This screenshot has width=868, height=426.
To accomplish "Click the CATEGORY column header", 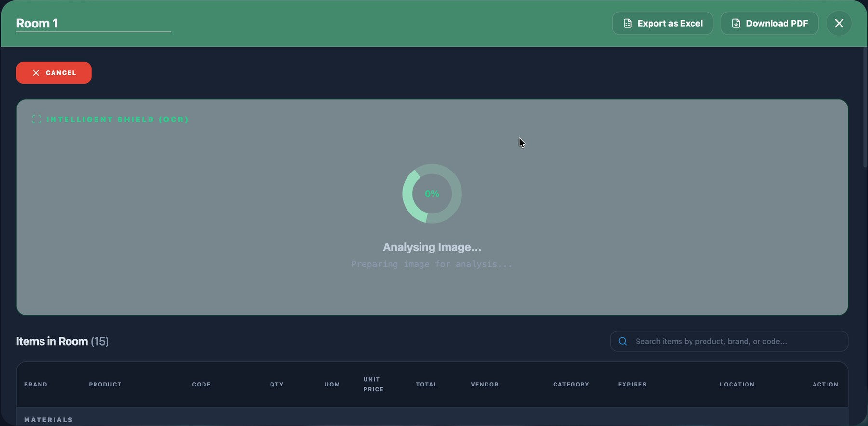I will tap(571, 385).
